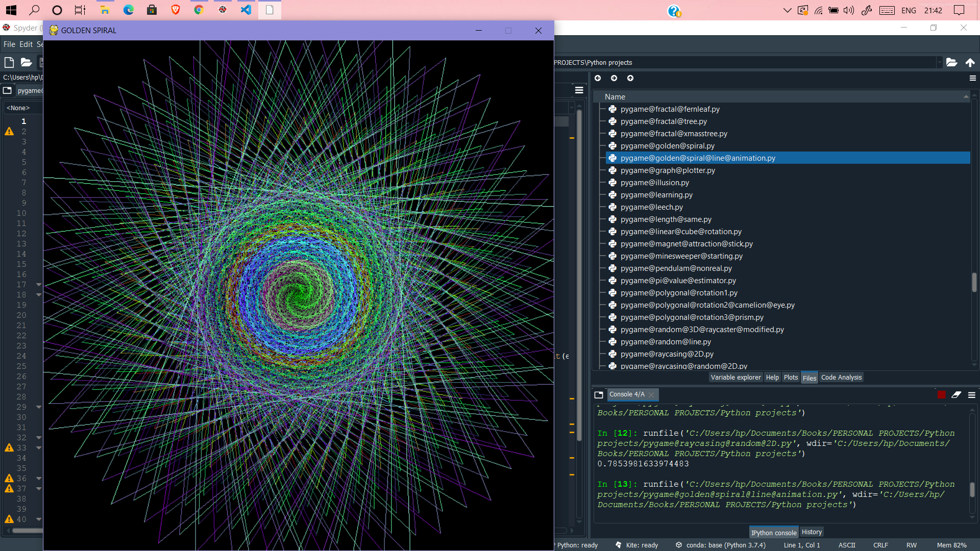Click the 21:42 clock in taskbar
Viewport: 980px width, 551px height.
click(x=933, y=10)
